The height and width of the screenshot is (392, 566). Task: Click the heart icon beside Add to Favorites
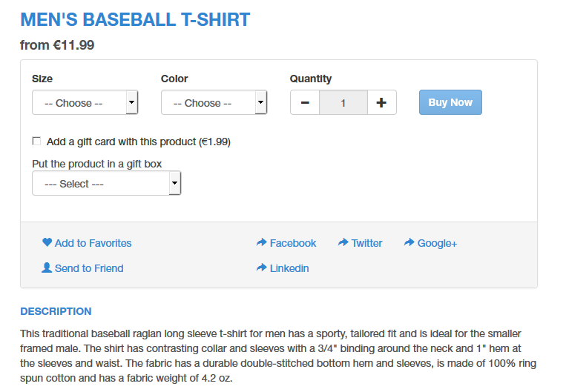pos(47,242)
